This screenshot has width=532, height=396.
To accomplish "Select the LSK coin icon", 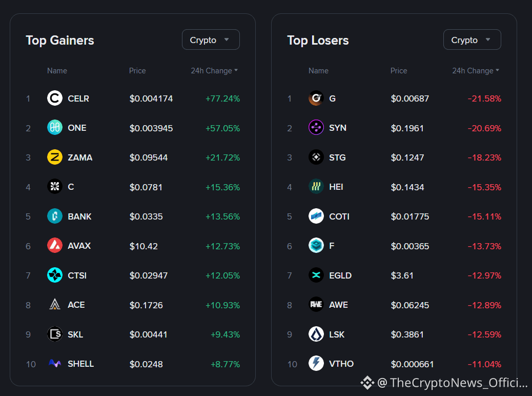I will coord(316,334).
